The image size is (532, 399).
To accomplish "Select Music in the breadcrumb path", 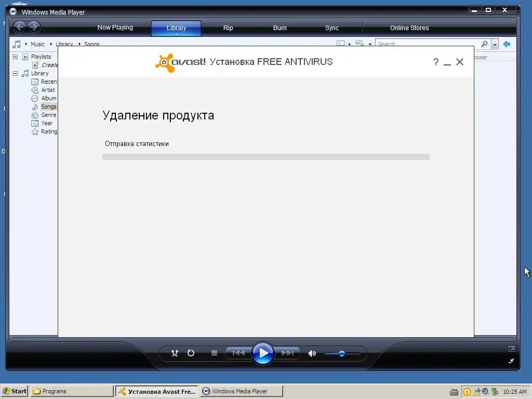I will tap(37, 44).
